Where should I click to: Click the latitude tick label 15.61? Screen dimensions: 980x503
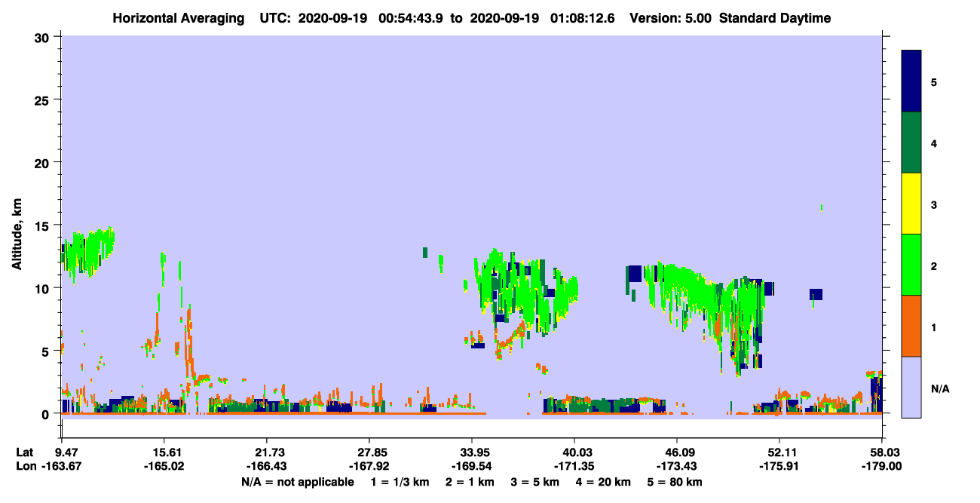(x=164, y=452)
